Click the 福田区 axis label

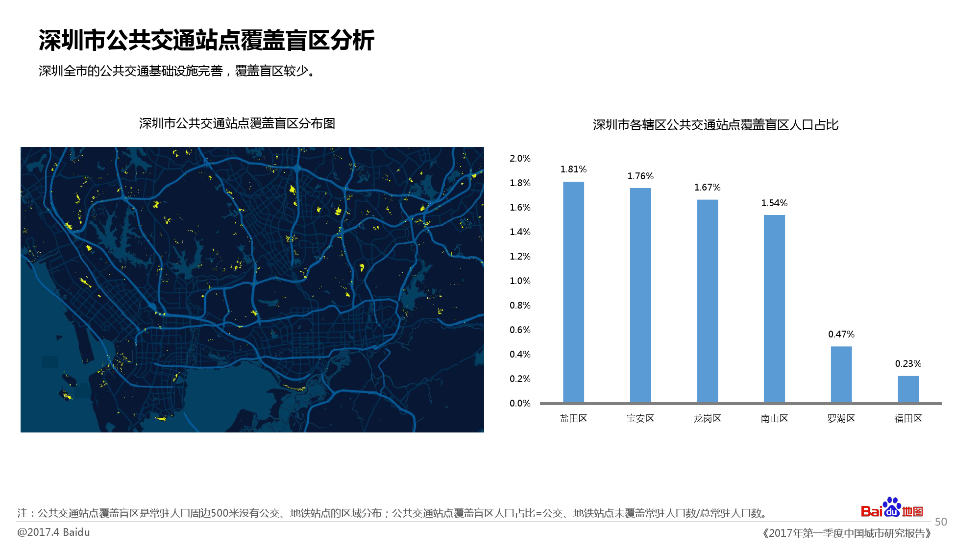[x=908, y=418]
